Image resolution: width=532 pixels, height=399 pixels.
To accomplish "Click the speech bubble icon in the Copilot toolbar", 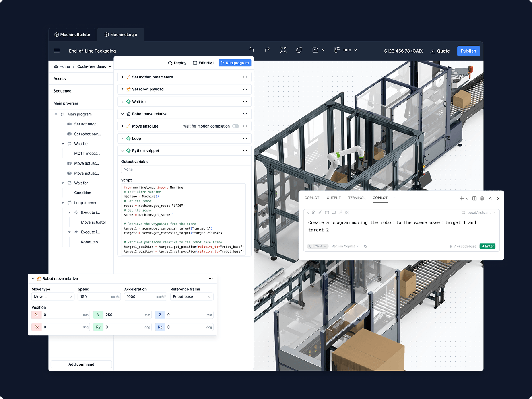I will click(334, 212).
